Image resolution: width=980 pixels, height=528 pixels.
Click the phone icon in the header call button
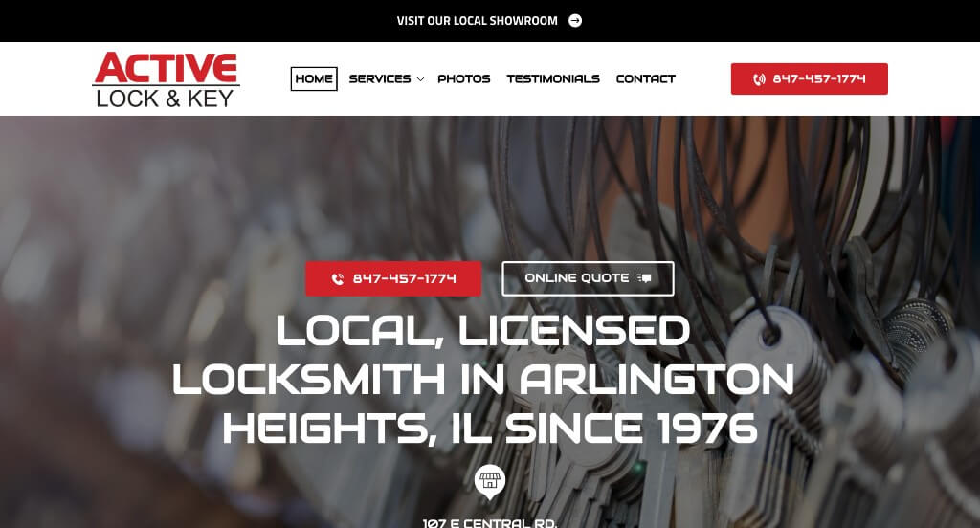click(759, 79)
